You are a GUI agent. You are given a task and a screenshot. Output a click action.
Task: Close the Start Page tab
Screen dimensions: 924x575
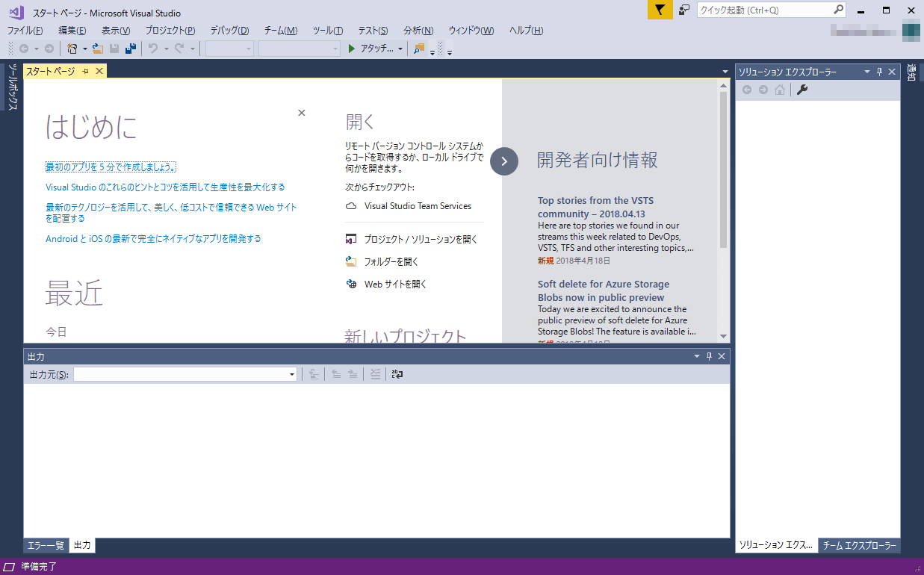[x=99, y=71]
